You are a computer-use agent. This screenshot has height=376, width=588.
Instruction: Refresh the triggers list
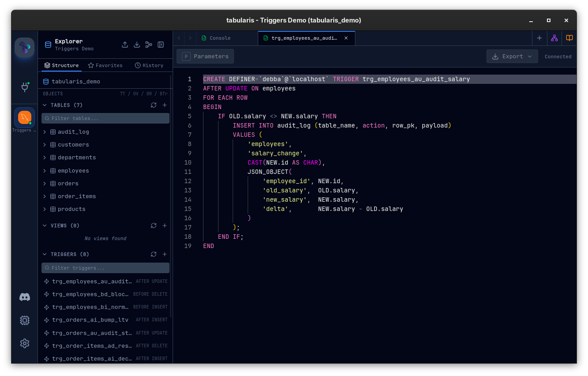tap(154, 254)
